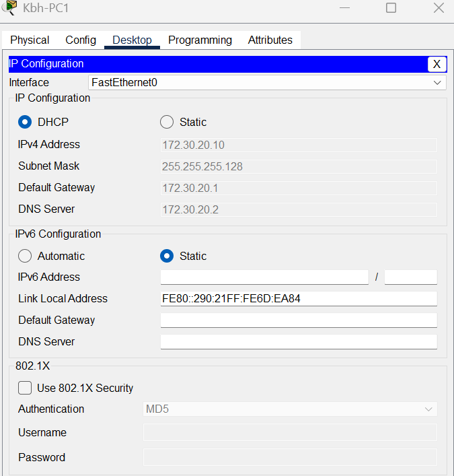Screen dimensions: 454x476
Task: Click the IPv4 Address label
Action: tap(49, 145)
